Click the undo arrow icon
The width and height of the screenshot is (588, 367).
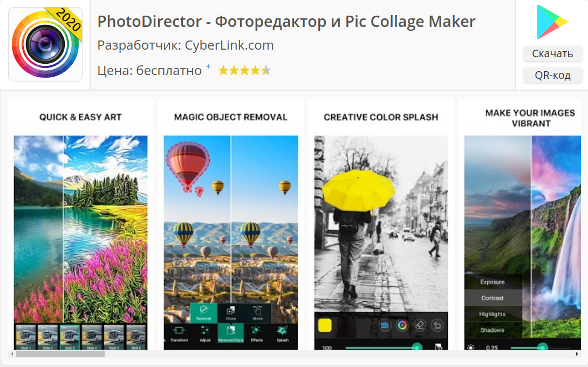coord(437,325)
